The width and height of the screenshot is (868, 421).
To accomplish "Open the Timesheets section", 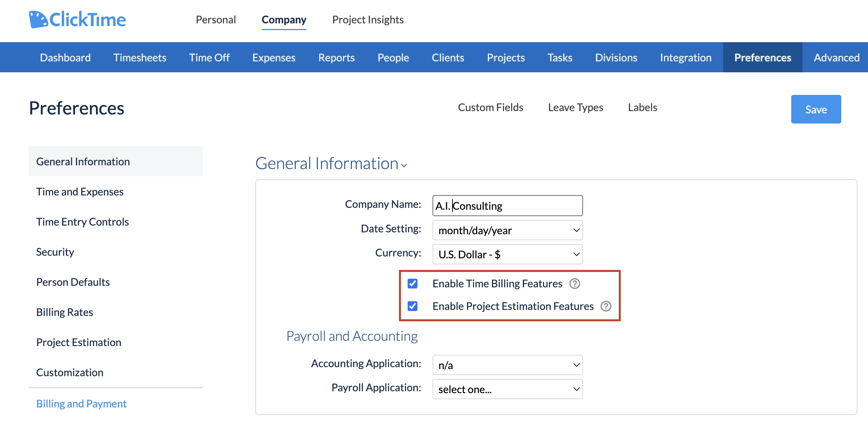I will (140, 57).
